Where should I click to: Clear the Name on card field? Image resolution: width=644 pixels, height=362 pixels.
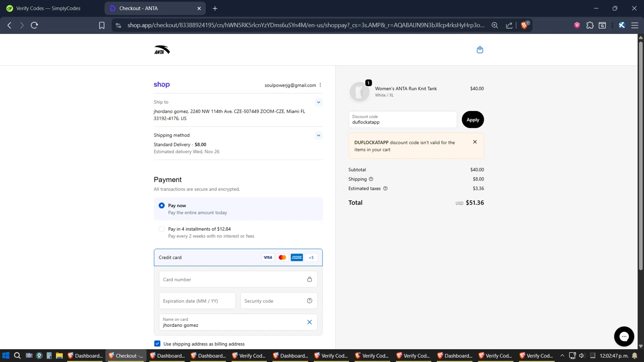[310, 322]
